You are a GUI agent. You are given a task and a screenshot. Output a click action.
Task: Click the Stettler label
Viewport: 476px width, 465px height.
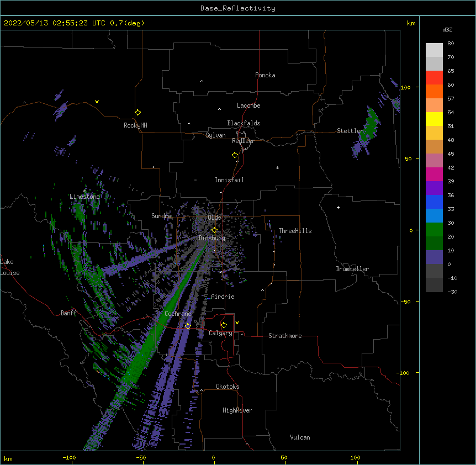(x=350, y=131)
